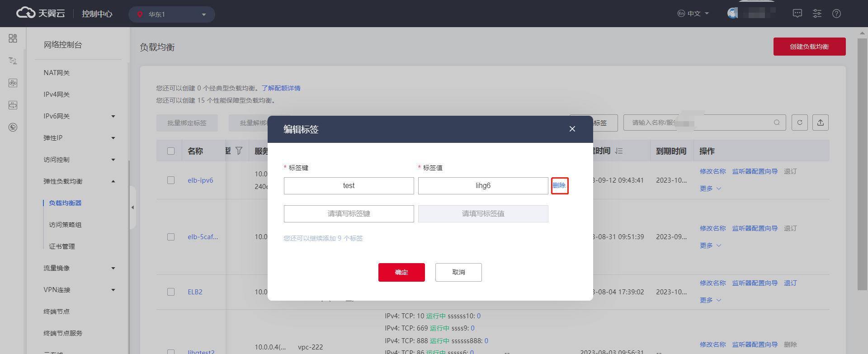The height and width of the screenshot is (354, 868).
Task: Open the messages icon in header
Action: [x=797, y=14]
